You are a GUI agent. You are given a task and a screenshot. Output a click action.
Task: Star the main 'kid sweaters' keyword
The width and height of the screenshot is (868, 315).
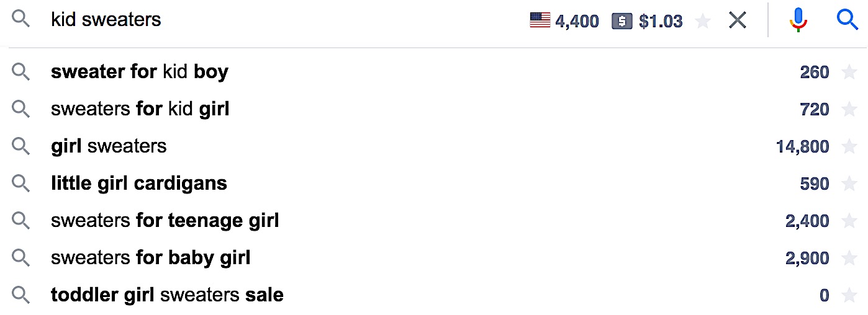click(x=703, y=22)
